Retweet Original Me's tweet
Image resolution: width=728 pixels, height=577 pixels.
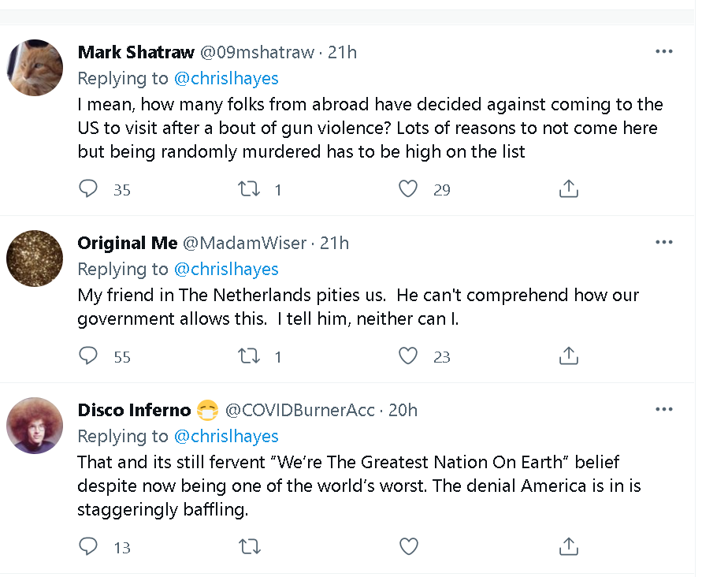pyautogui.click(x=249, y=356)
